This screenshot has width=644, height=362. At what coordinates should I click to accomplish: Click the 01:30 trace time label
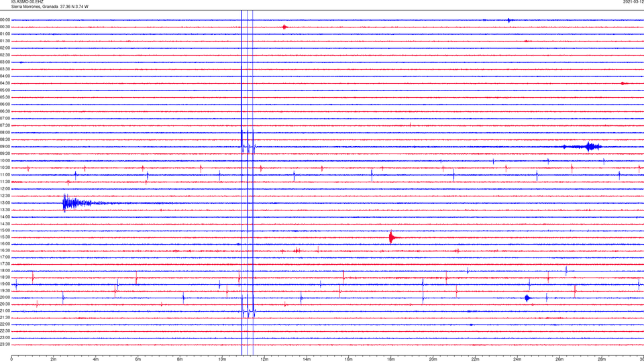pos(5,41)
